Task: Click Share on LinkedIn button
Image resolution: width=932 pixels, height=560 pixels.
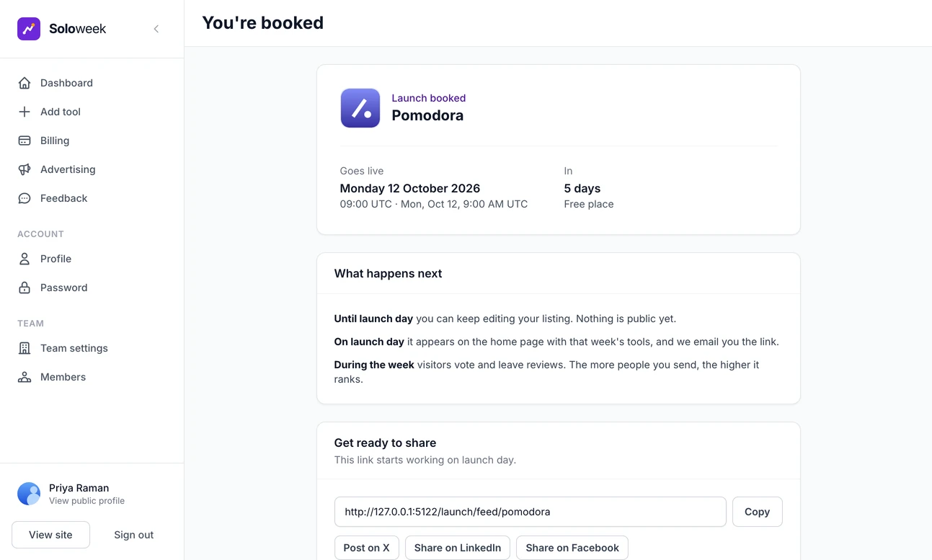Action: 458,548
